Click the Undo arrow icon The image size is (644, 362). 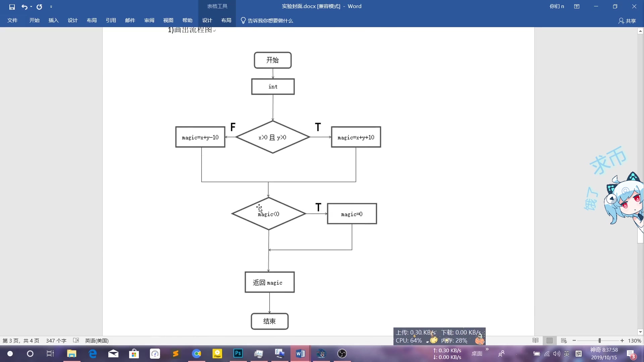coord(24,7)
